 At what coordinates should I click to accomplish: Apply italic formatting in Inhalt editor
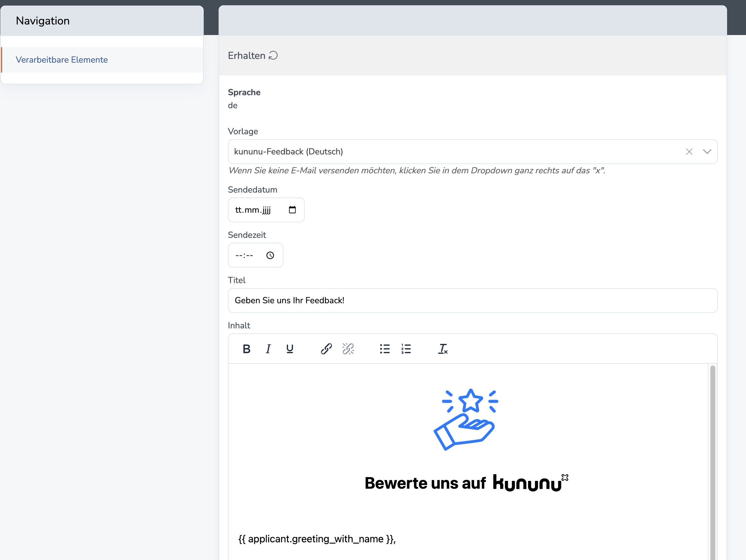point(268,349)
